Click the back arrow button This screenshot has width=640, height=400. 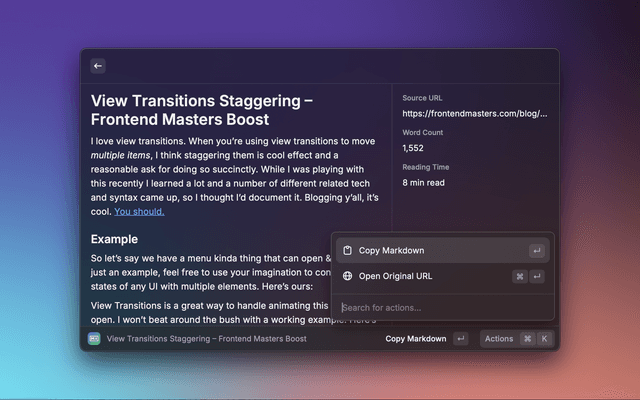(x=98, y=66)
